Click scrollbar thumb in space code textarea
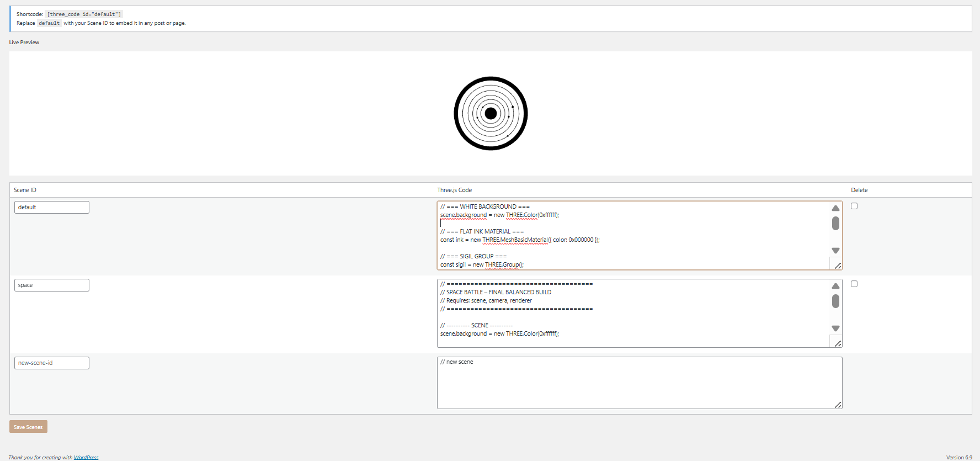980x461 pixels. (835, 301)
